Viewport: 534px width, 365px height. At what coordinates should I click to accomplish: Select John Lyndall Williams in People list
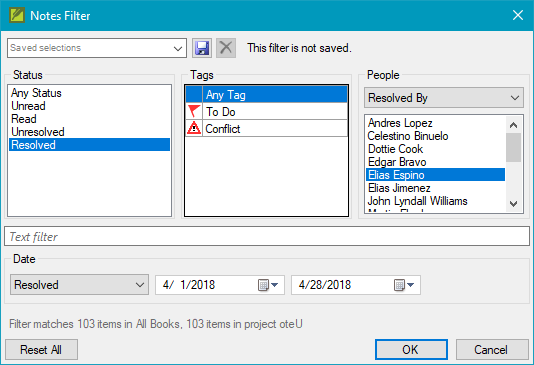click(x=435, y=201)
